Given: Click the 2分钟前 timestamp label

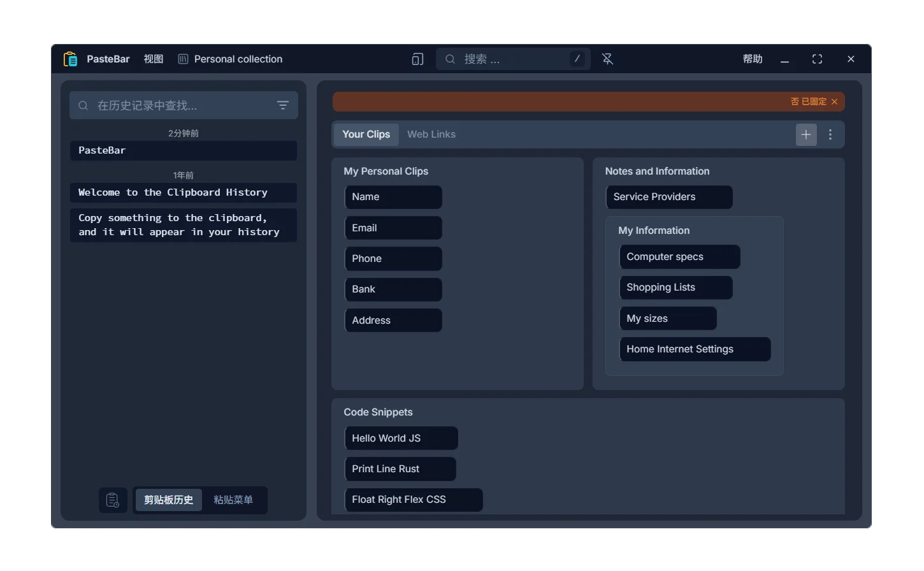Looking at the screenshot, I should point(184,133).
